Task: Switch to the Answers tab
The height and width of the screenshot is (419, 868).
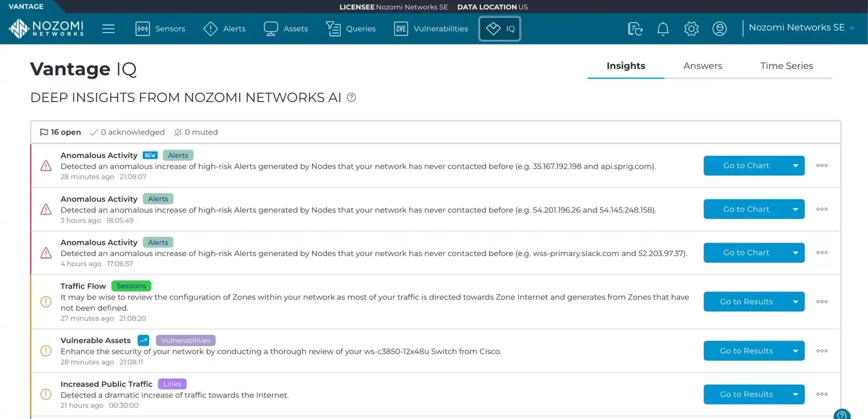Action: (x=703, y=66)
